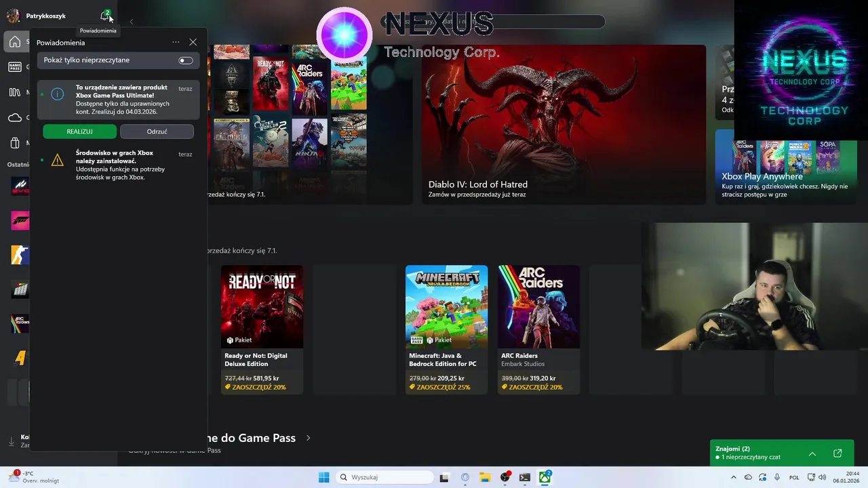
Task: Click the microphone tray icon
Action: [x=777, y=477]
